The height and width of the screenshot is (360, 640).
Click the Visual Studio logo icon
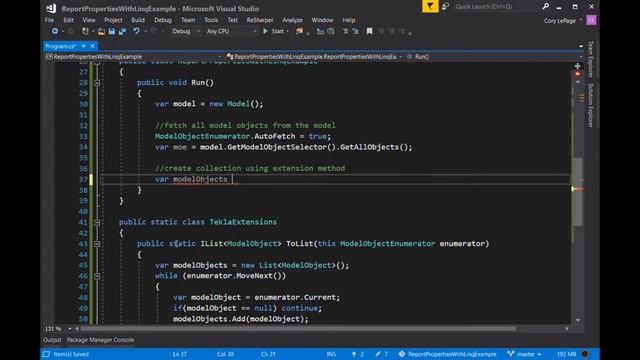point(51,8)
